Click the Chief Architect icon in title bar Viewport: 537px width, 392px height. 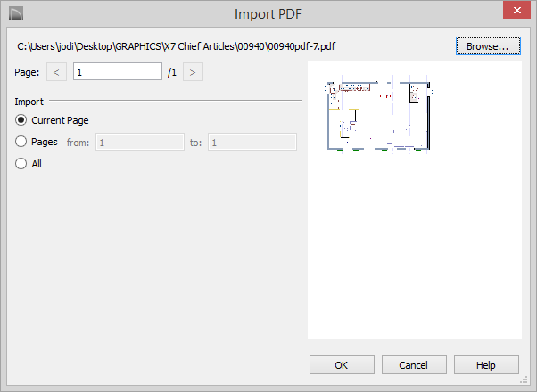coord(16,13)
